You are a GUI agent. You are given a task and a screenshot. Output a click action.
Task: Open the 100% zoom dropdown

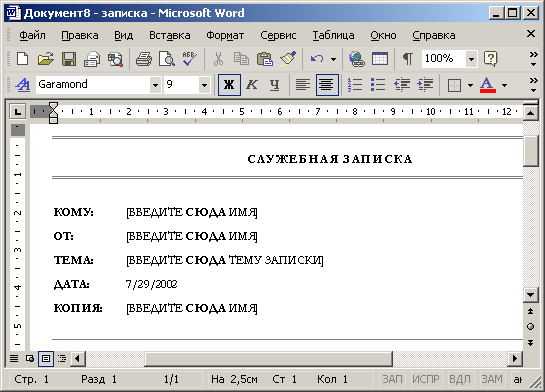tap(471, 59)
